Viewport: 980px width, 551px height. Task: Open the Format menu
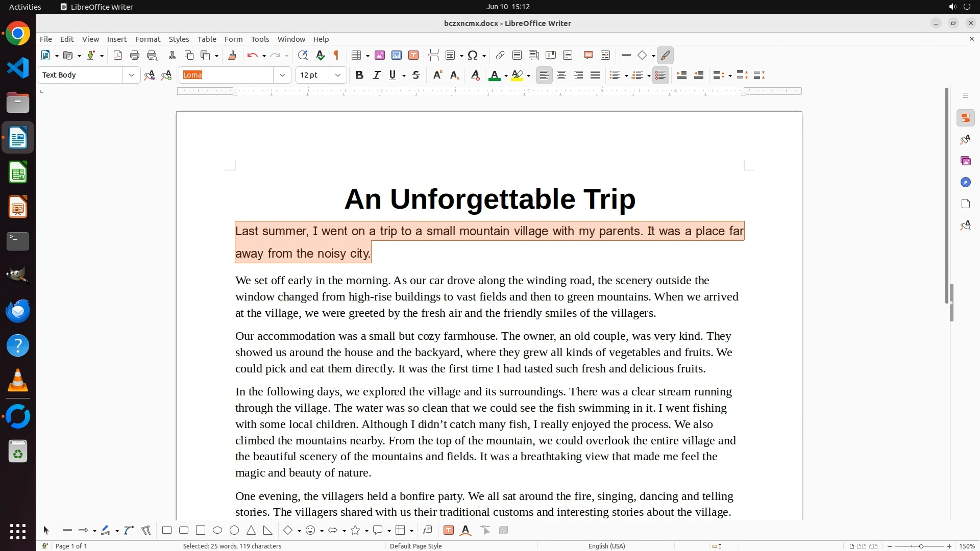(x=148, y=39)
